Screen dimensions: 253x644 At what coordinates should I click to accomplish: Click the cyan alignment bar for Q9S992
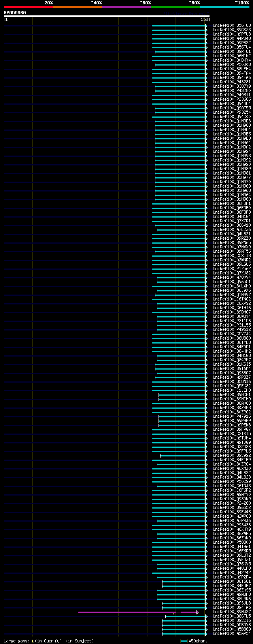183,455
